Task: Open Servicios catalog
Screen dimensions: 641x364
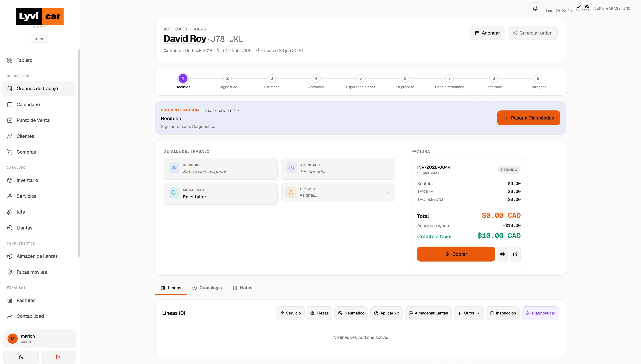Action: point(39,196)
